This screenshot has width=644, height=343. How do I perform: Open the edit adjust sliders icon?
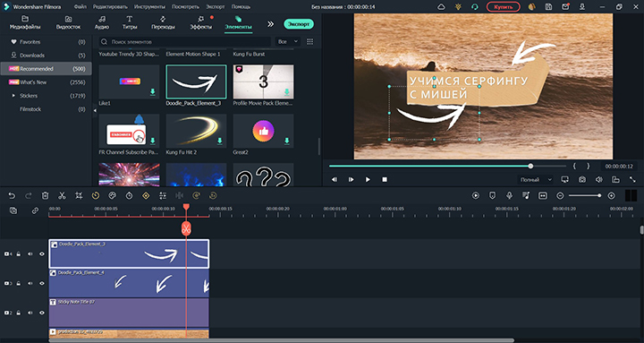tap(163, 196)
